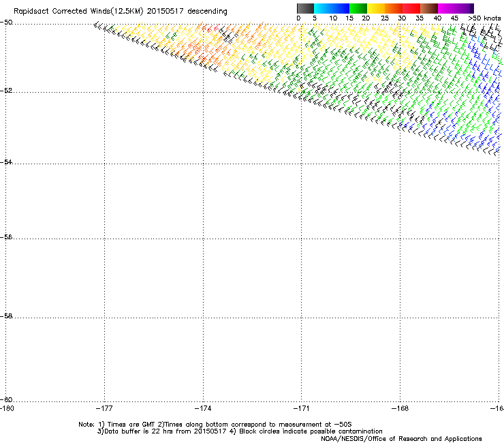Screen dimensions: 504x443
Task: Select the green 15-20 knots color band
Action: [358, 8]
